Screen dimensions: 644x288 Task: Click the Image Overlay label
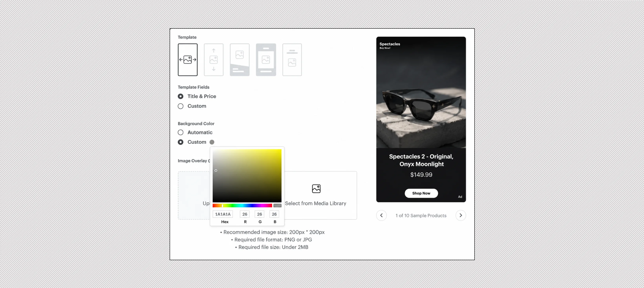pos(194,161)
